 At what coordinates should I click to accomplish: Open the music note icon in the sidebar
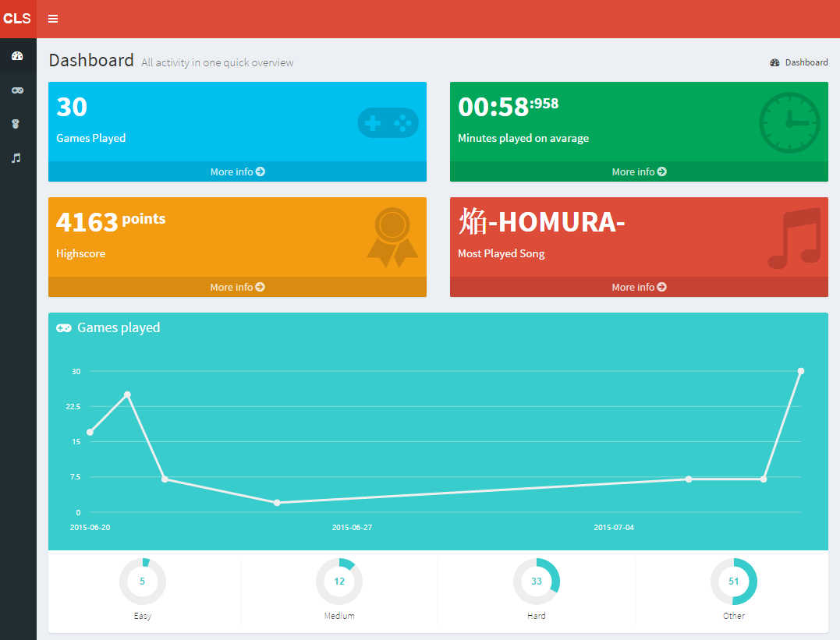click(16, 157)
